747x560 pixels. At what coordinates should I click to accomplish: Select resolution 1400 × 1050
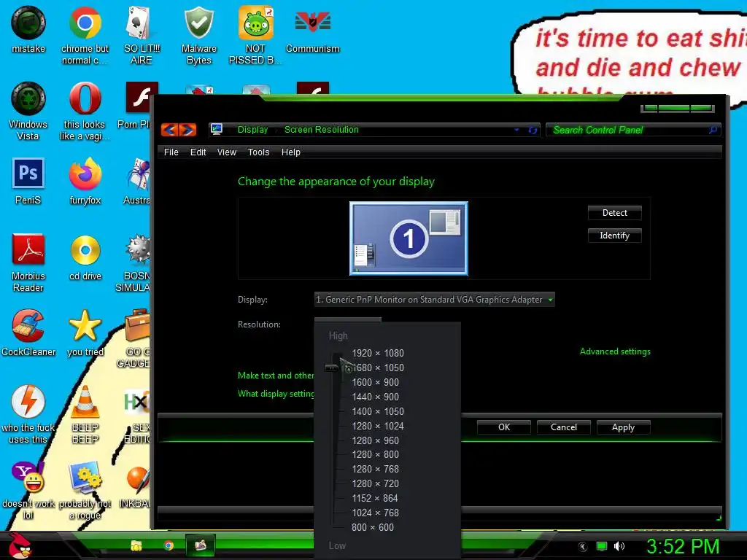(378, 411)
